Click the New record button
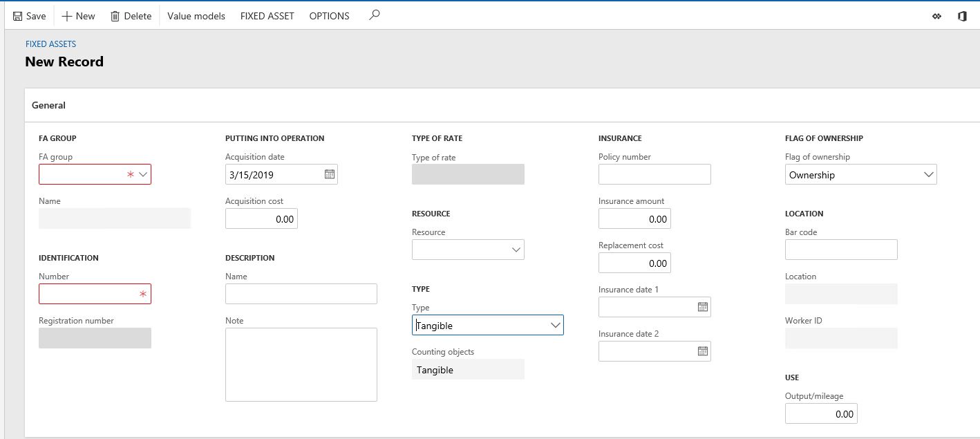Screen dimensions: 980x439 click(x=78, y=16)
